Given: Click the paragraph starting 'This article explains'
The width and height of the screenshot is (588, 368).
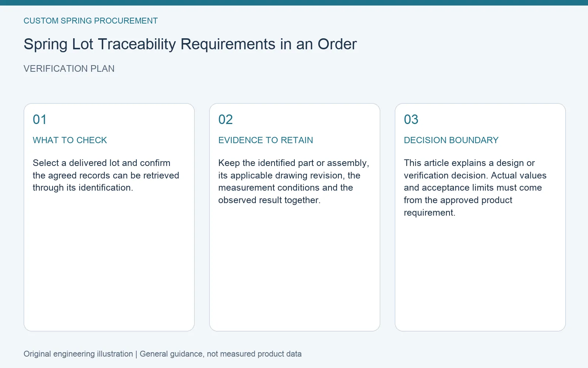Looking at the screenshot, I should 475,188.
